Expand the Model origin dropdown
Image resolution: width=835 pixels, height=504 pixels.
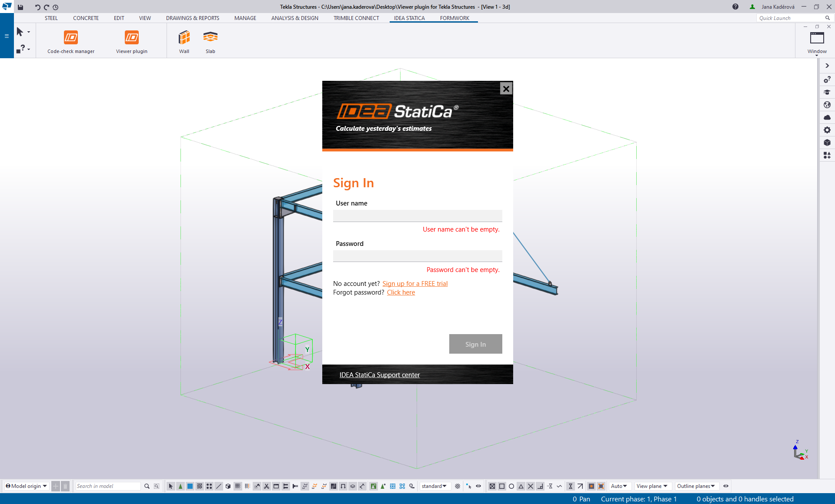(x=26, y=486)
